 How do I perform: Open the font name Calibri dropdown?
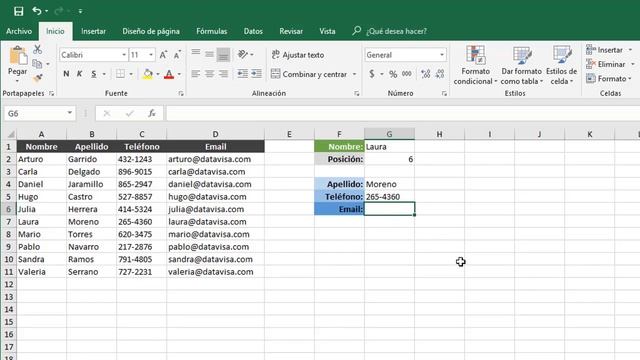point(124,55)
